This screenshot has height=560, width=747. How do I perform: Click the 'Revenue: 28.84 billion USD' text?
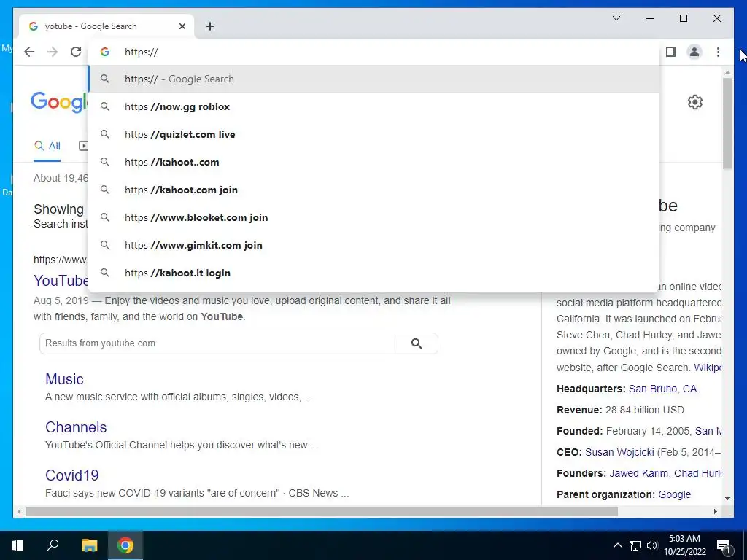click(620, 410)
